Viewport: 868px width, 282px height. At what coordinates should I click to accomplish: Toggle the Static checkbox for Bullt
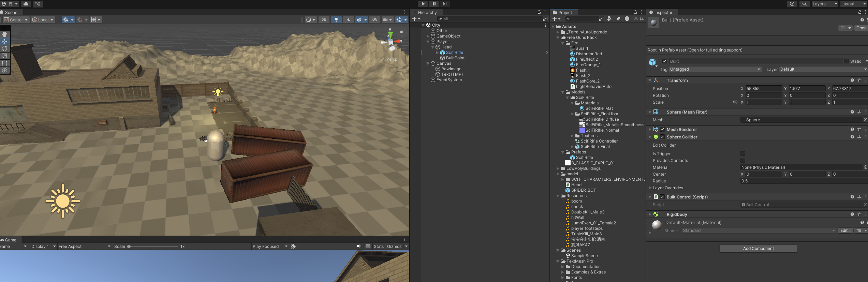pos(847,61)
